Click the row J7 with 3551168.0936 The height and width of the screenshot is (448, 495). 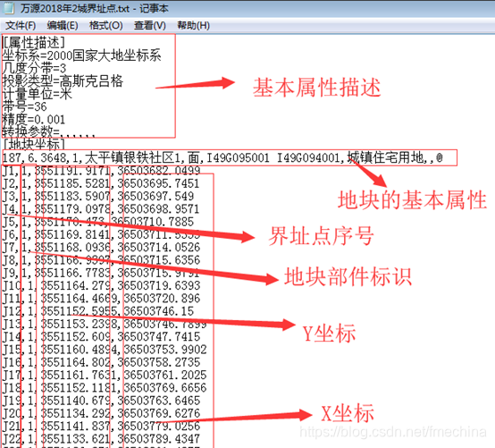(x=101, y=247)
